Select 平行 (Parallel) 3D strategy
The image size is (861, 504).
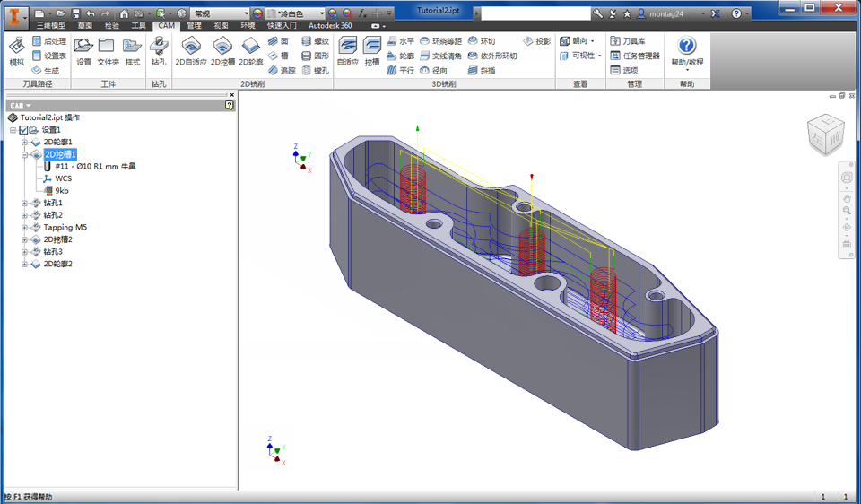pyautogui.click(x=401, y=70)
